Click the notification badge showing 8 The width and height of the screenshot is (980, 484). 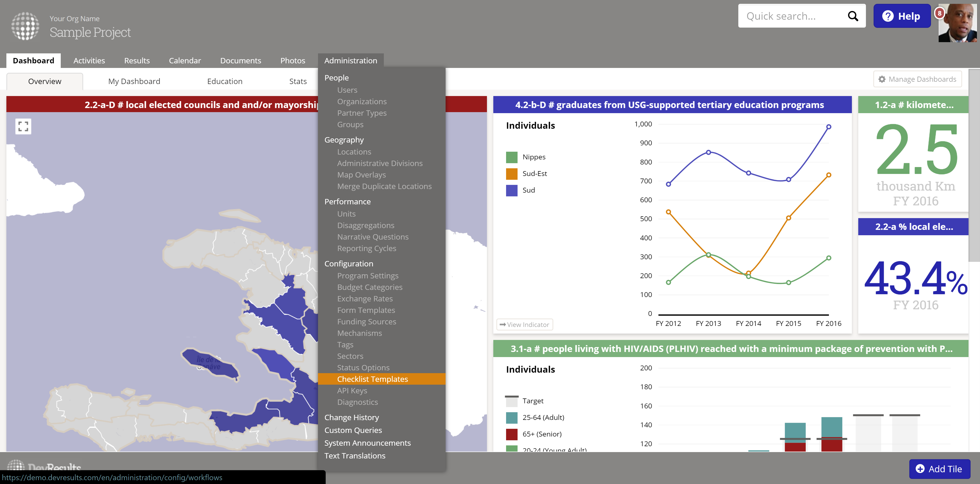(x=939, y=13)
